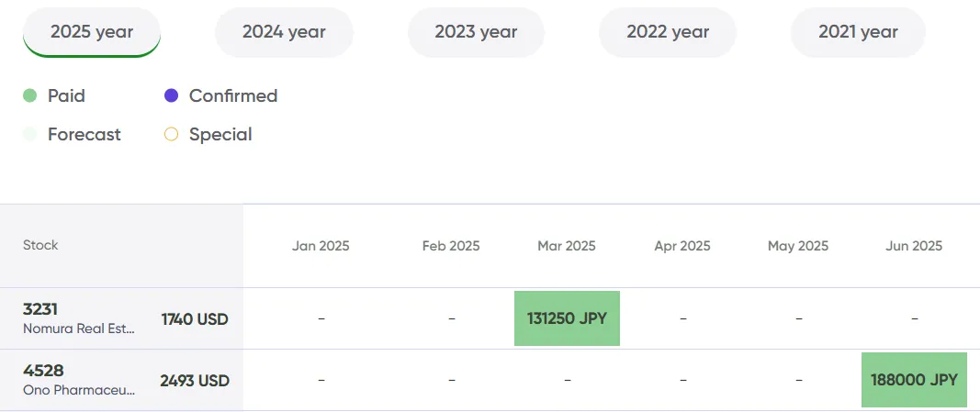The height and width of the screenshot is (412, 980).
Task: Click the pale Forecast legend dot
Action: tap(29, 134)
